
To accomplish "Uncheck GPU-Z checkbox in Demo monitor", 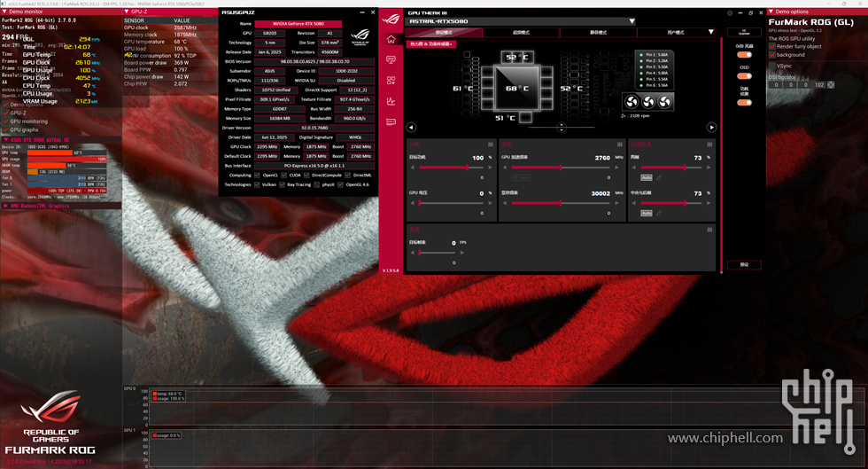I will point(5,113).
